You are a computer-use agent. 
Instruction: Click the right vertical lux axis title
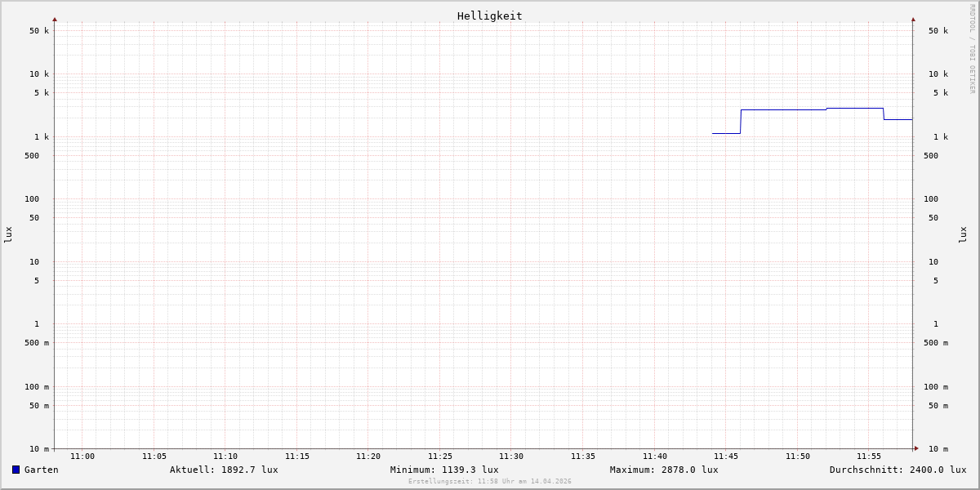[963, 234]
